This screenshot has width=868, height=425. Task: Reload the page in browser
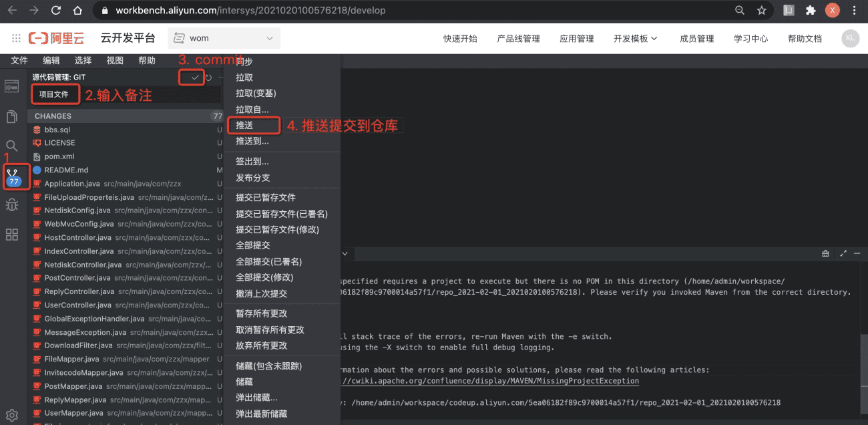click(x=56, y=11)
